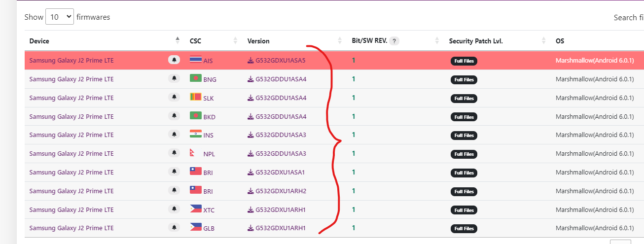Image resolution: width=644 pixels, height=244 pixels.
Task: Click the Full Files badge in the INS row
Action: [464, 136]
